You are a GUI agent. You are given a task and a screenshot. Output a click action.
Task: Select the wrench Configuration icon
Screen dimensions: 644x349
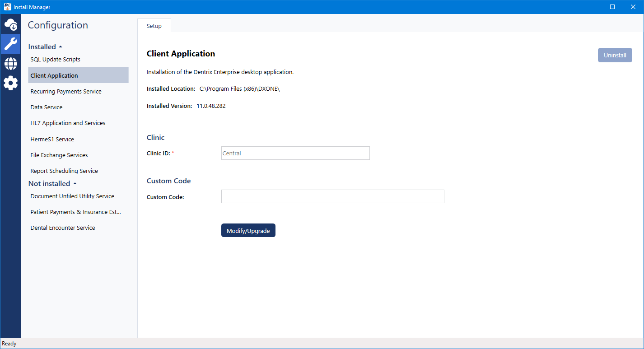[x=10, y=44]
